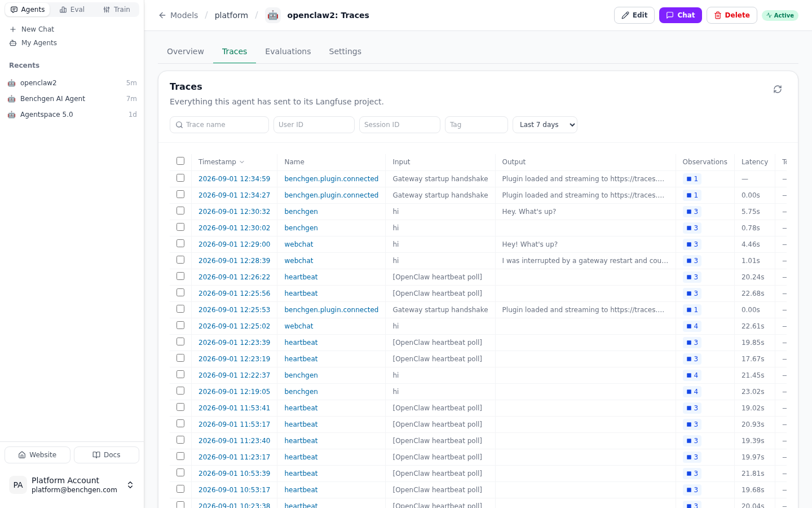812x508 pixels.
Task: Open Agentspace 5.0 from Recents
Action: coord(72,115)
